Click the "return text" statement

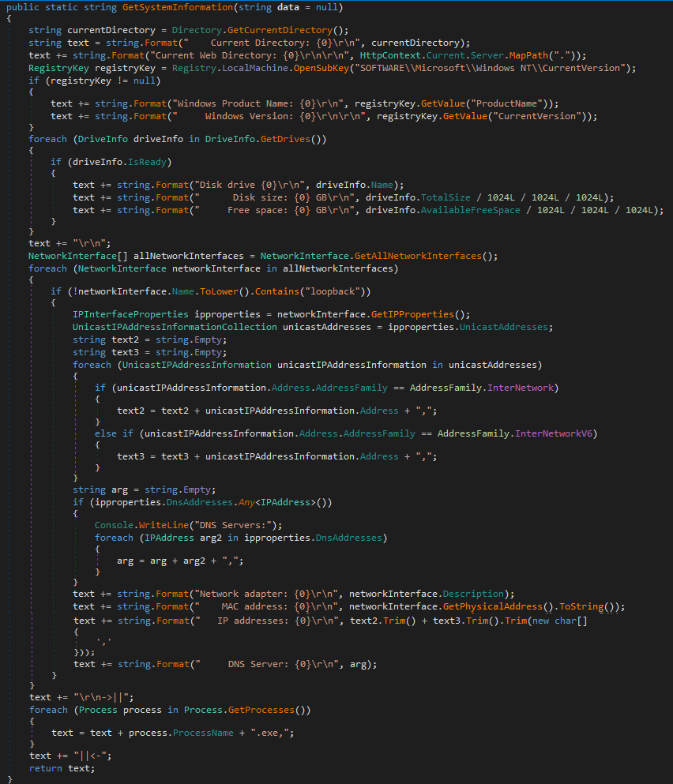[x=62, y=768]
